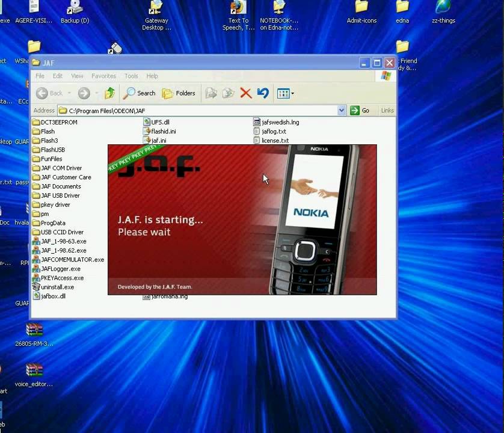504x433 pixels.
Task: Select uninstall.exe file
Action: click(53, 287)
